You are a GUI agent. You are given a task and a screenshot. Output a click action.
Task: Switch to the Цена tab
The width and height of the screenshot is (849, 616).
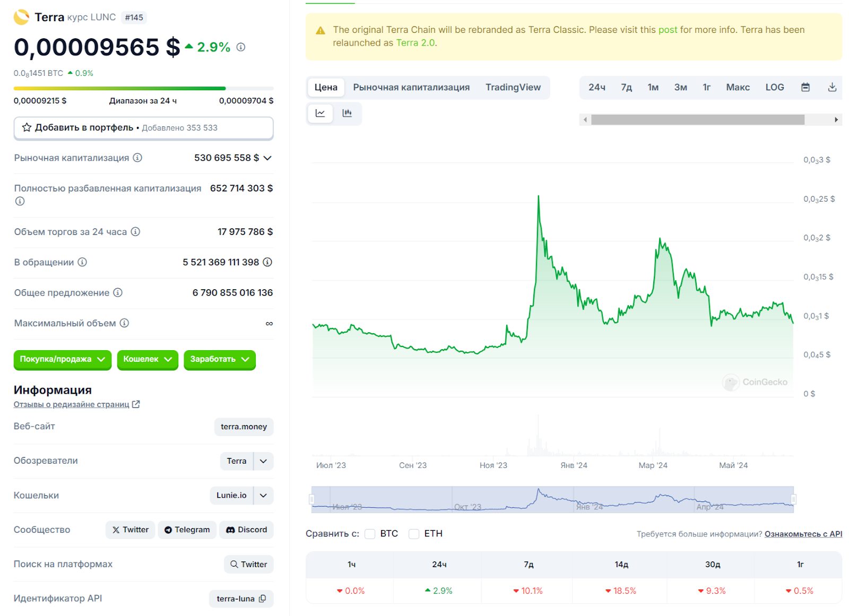click(326, 88)
